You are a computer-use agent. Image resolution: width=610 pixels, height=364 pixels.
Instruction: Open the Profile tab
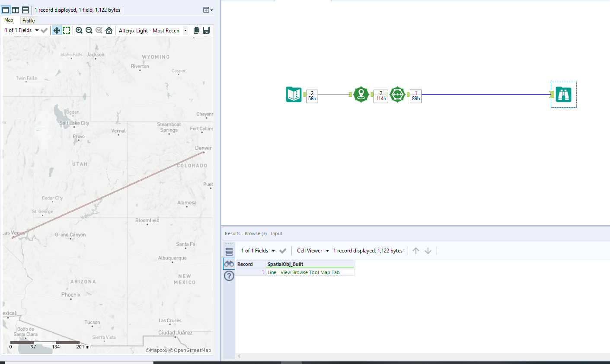29,20
